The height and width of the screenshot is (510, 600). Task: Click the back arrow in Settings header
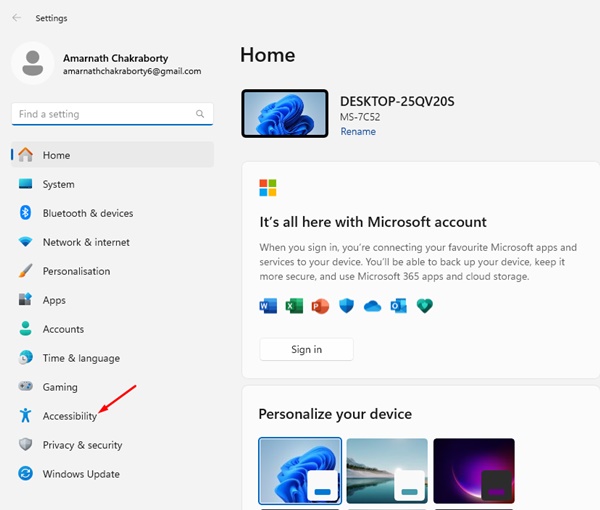17,18
